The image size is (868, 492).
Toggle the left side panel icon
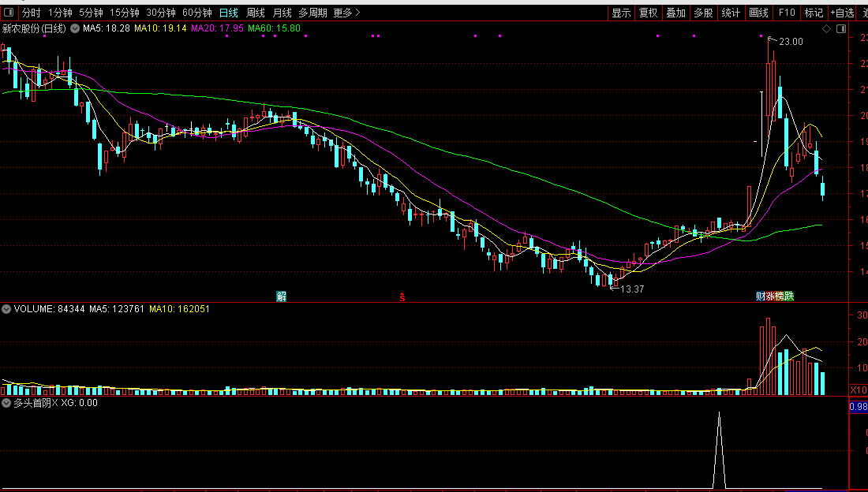point(9,12)
